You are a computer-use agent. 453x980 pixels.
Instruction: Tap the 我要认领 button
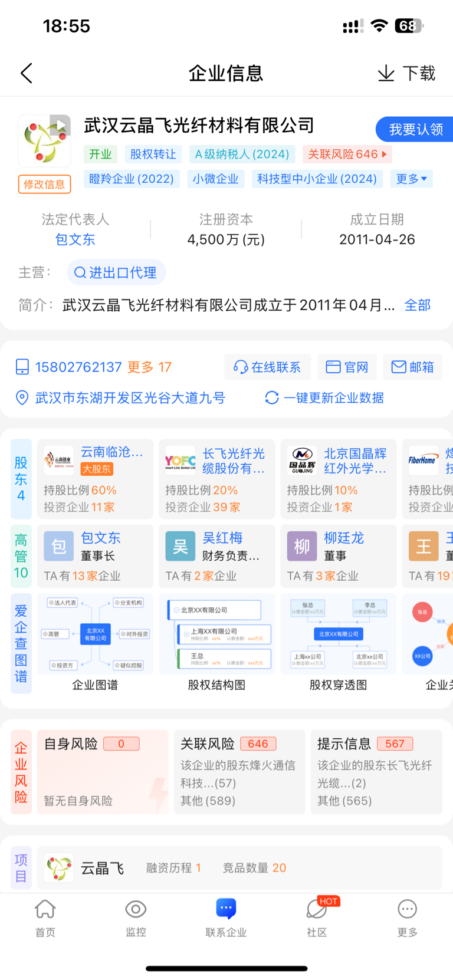pos(415,129)
